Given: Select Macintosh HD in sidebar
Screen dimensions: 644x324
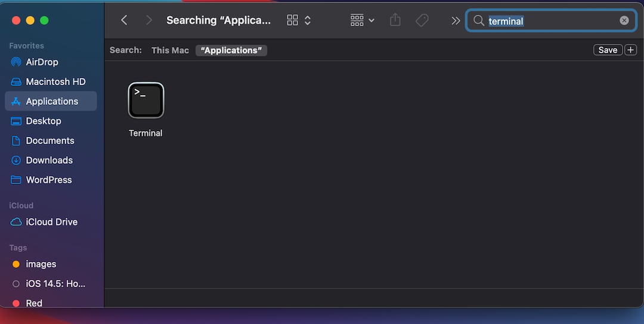Looking at the screenshot, I should point(55,82).
